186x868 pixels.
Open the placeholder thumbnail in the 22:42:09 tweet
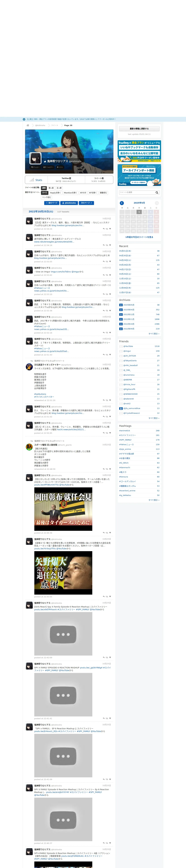(63, 634)
